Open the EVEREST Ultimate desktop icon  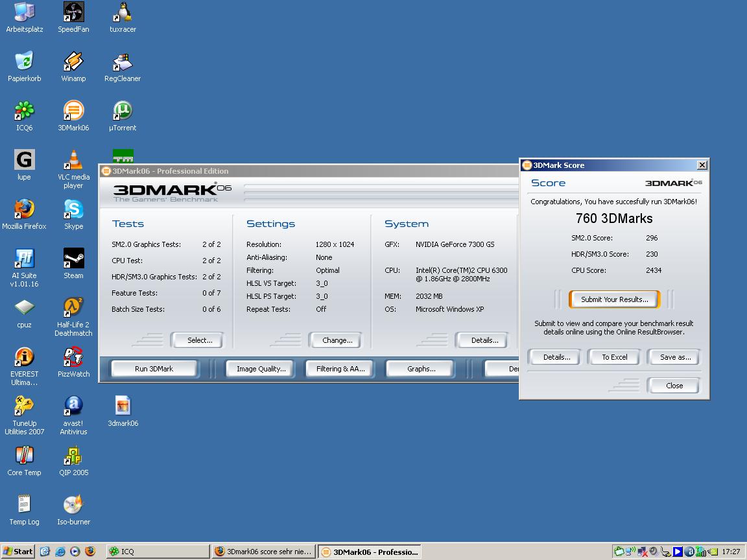click(24, 367)
